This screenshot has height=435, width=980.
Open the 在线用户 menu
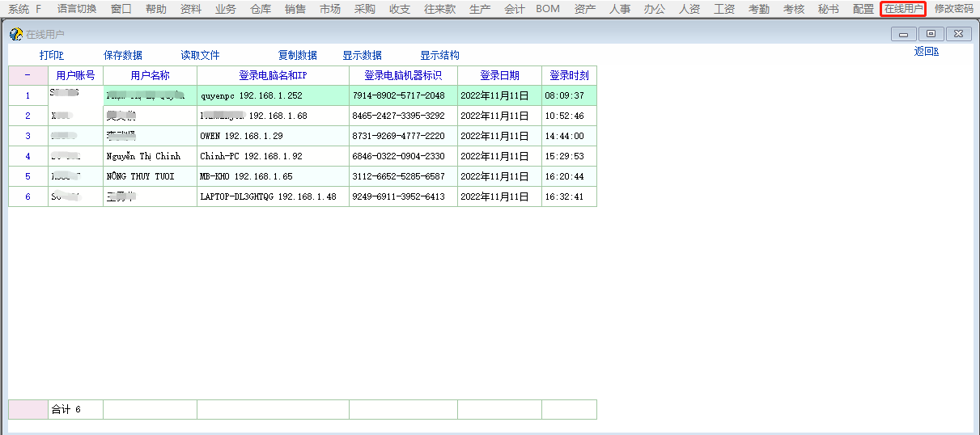pyautogui.click(x=903, y=9)
